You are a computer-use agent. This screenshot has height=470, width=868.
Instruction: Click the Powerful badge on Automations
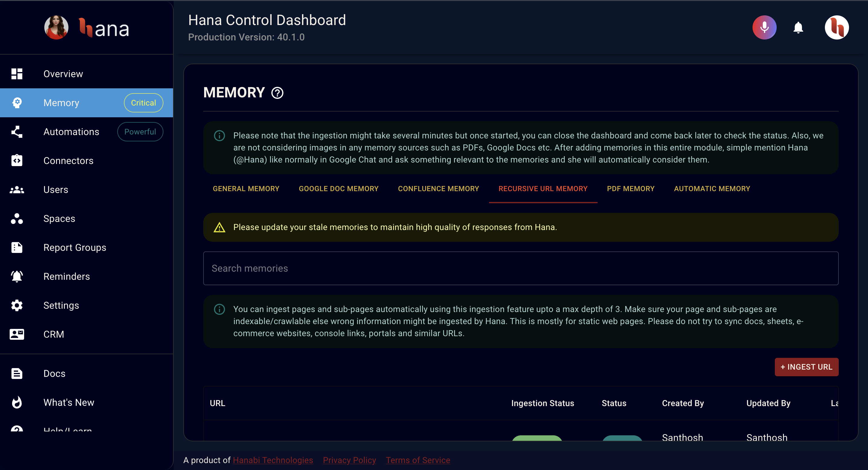[140, 132]
